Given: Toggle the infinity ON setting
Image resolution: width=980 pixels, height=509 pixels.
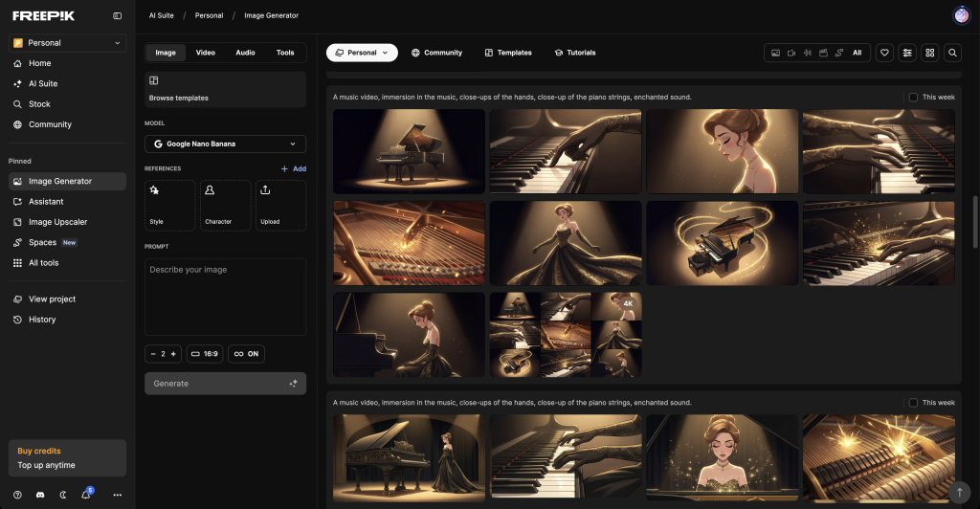Looking at the screenshot, I should coord(246,354).
